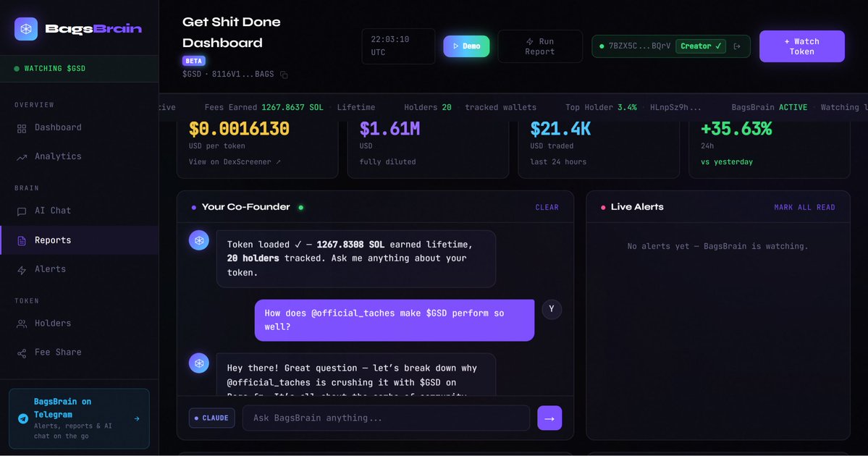Click the BETA badge
This screenshot has width=868, height=456.
point(194,61)
